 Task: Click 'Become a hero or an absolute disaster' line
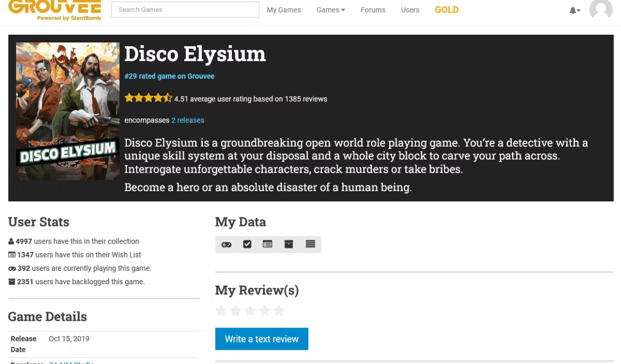pos(268,187)
